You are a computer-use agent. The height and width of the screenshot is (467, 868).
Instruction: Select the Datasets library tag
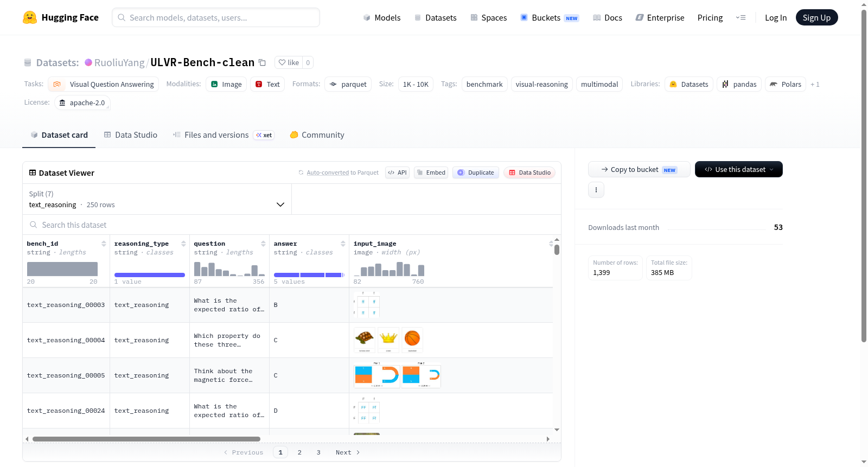pos(689,84)
